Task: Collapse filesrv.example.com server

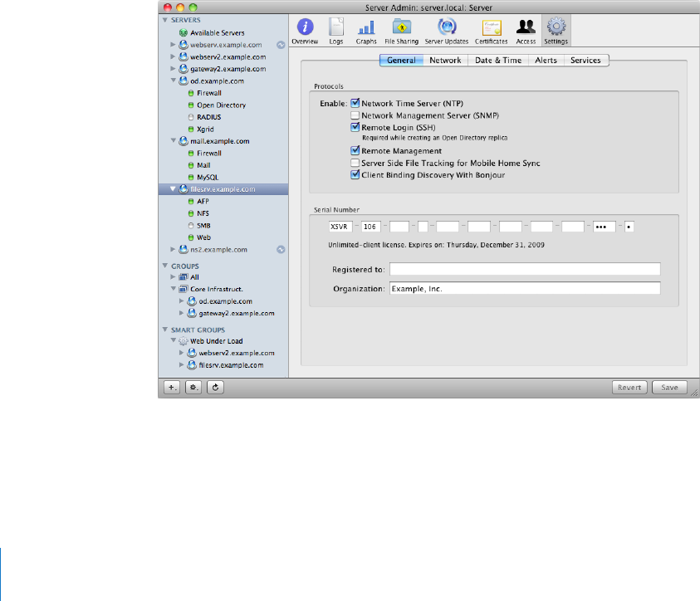Action: click(174, 189)
